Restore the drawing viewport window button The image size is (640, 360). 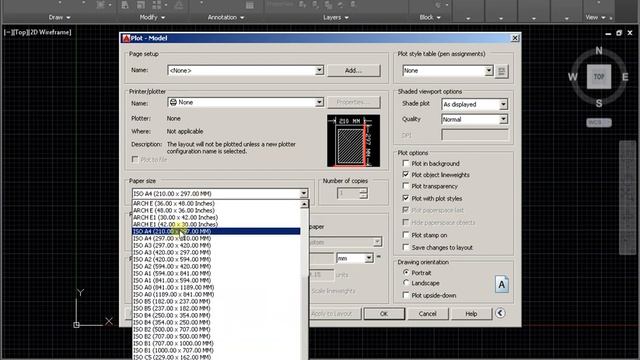tap(619, 33)
